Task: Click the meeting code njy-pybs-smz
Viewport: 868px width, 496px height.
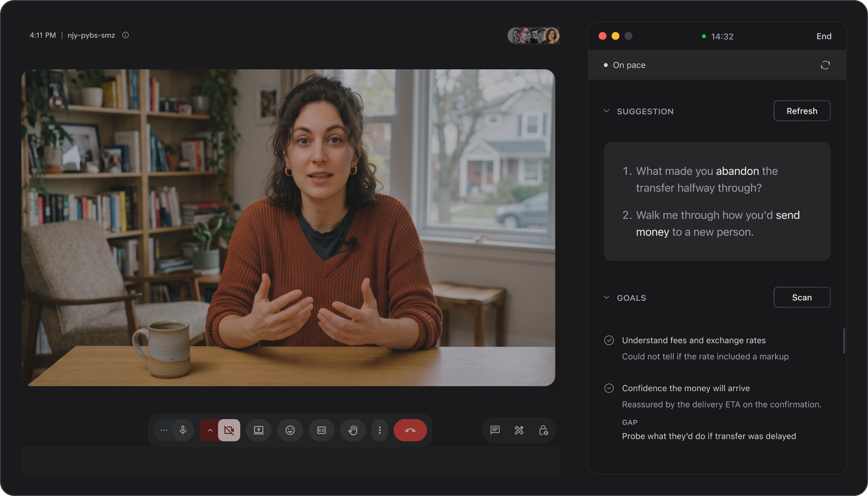Action: (91, 35)
